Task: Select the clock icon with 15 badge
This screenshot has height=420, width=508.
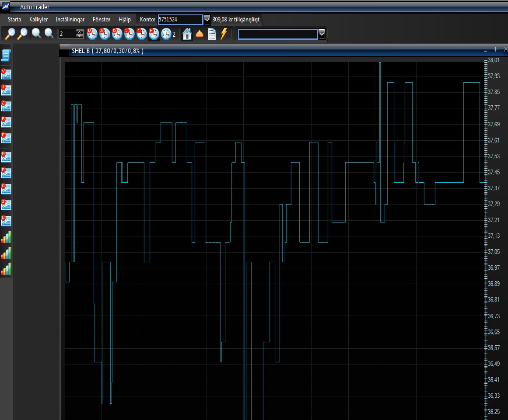Action: pos(117,34)
